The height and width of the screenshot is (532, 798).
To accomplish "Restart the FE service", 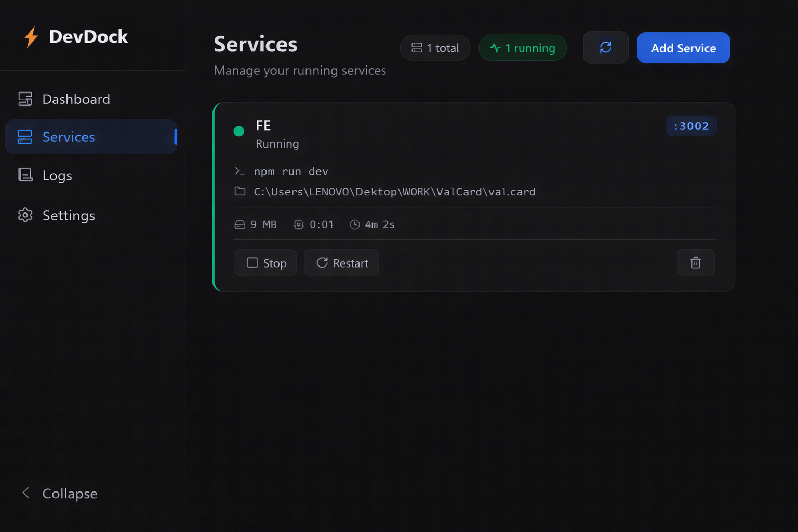I will tap(341, 263).
